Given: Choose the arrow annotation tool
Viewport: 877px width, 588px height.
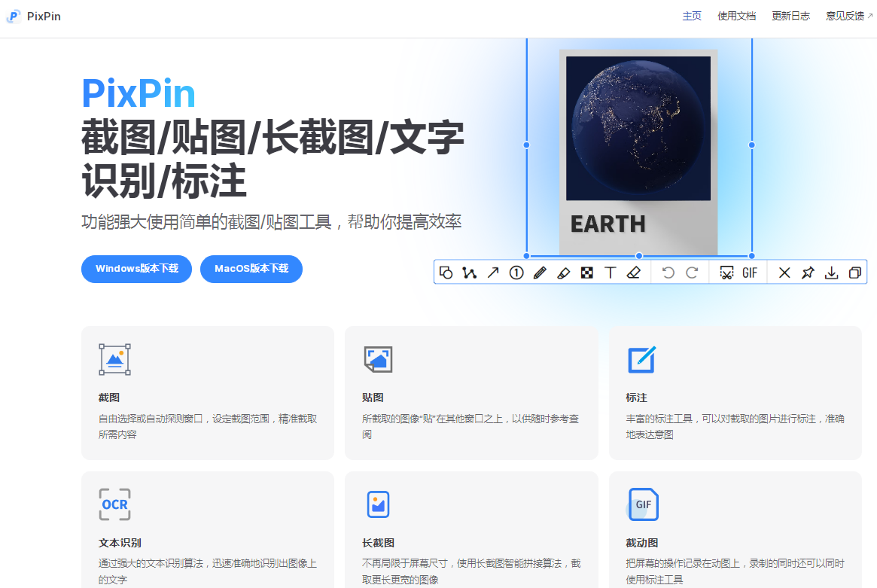Looking at the screenshot, I should click(493, 273).
